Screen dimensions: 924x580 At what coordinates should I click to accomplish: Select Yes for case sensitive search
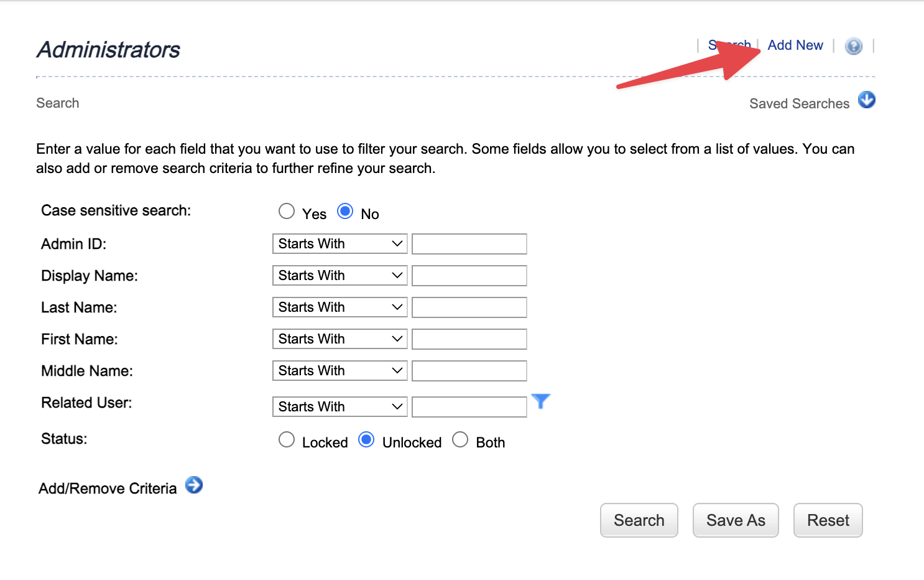(287, 212)
